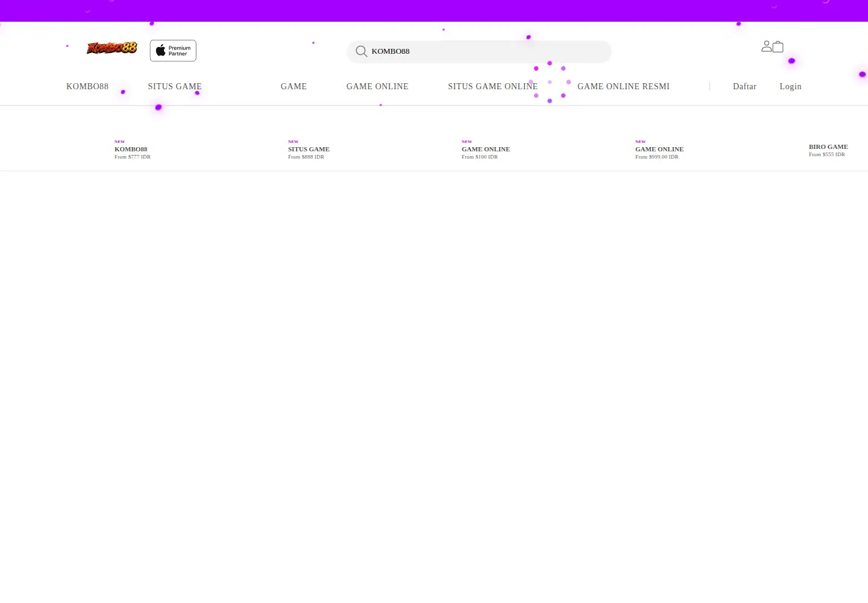This screenshot has height=603, width=868.
Task: Select the GAME ONLINE card from $100 IDR
Action: point(486,150)
